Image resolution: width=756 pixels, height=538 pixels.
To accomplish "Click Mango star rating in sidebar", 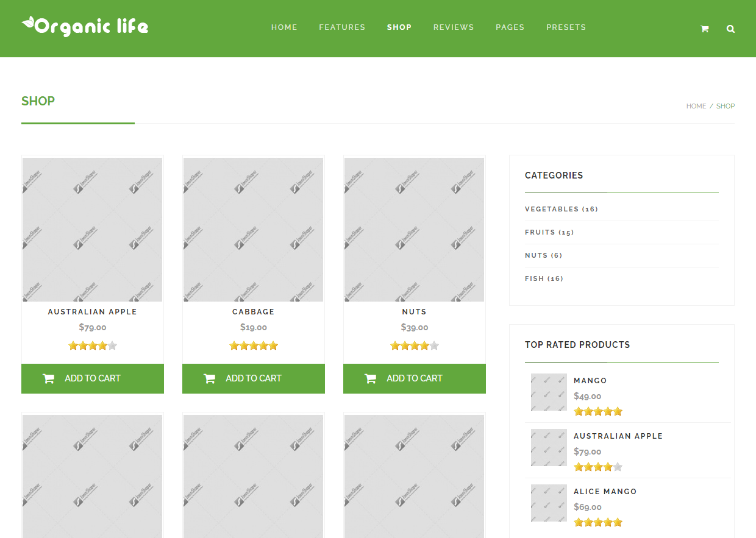I will point(598,411).
